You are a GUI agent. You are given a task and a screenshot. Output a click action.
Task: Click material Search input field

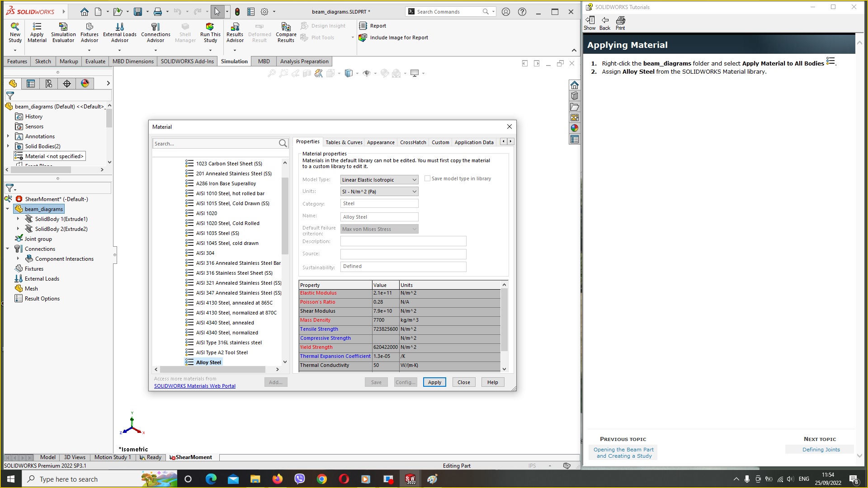216,144
